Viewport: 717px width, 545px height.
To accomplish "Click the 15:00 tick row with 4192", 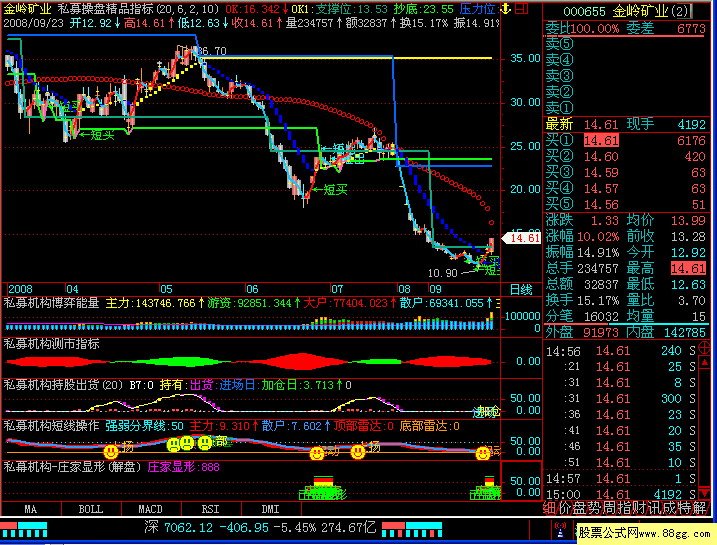I will 621,494.
